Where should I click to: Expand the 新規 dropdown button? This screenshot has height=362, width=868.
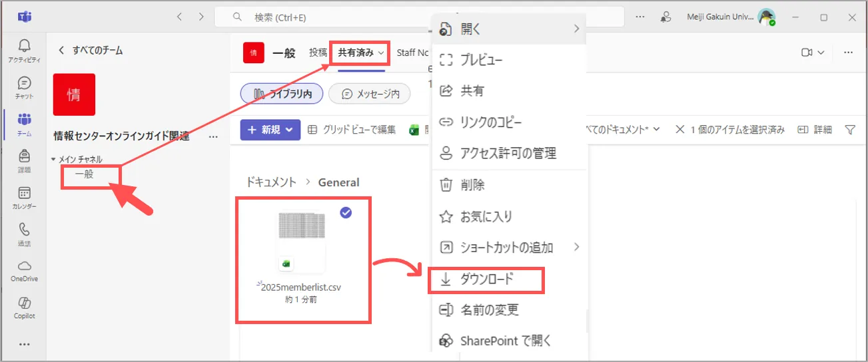click(270, 130)
